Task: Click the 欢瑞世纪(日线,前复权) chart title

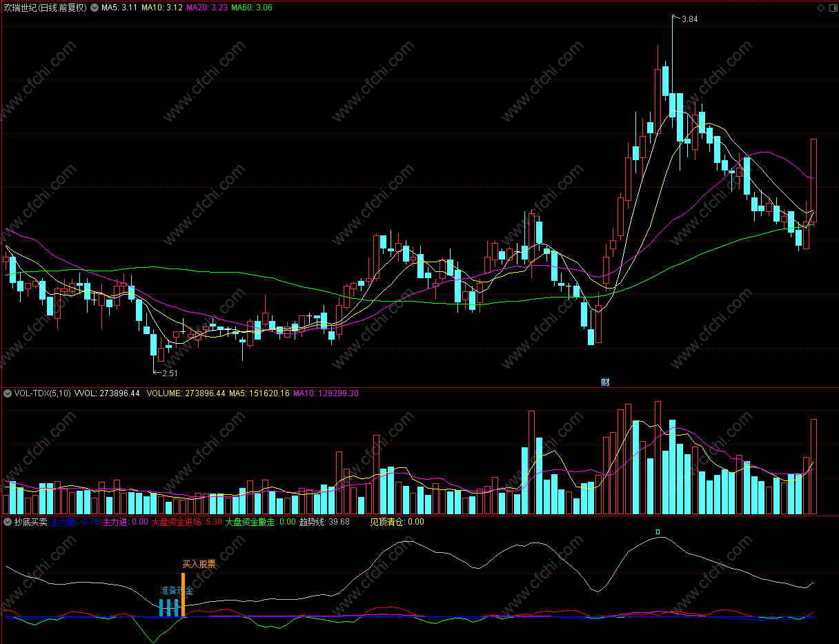Action: (45, 8)
